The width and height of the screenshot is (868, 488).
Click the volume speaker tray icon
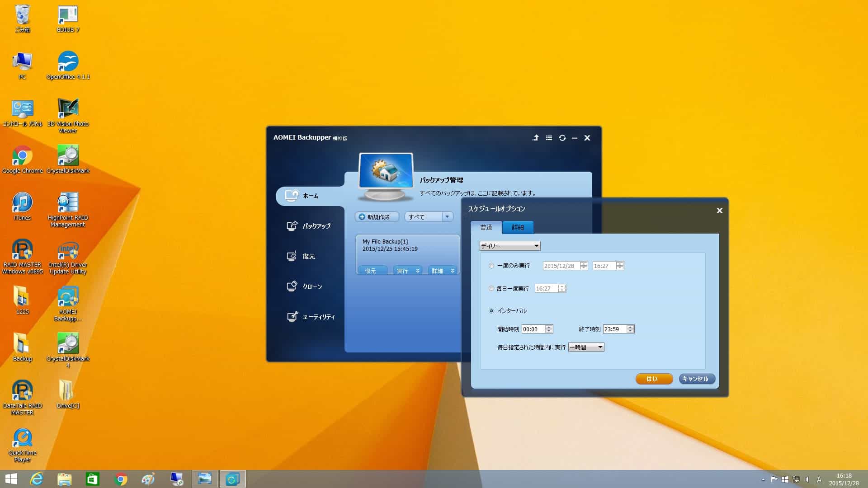click(807, 479)
